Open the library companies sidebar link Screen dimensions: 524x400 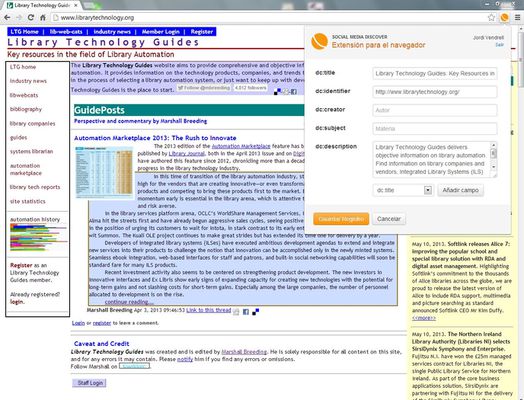32,123
